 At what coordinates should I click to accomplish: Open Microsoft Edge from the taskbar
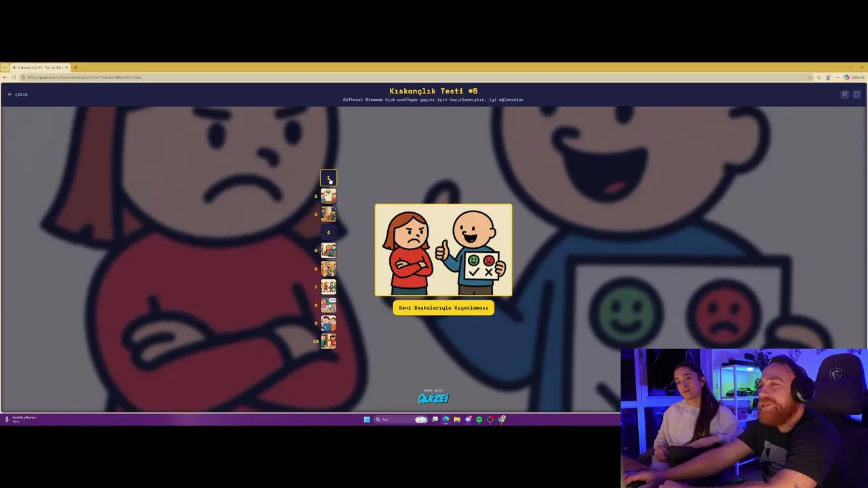tap(446, 420)
